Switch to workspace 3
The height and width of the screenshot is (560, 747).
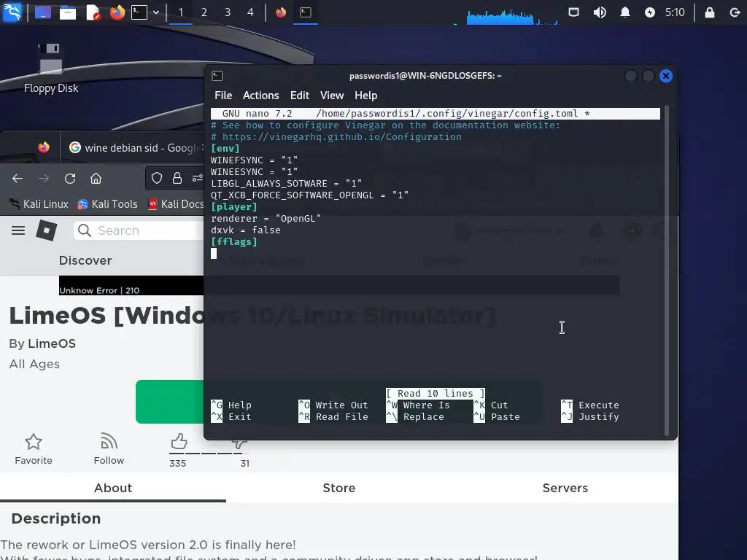(228, 12)
